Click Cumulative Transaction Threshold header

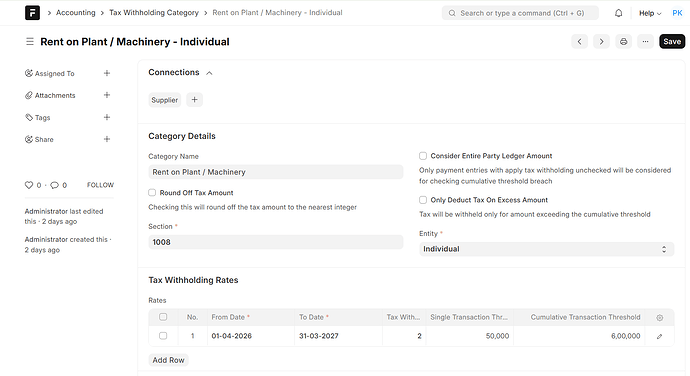tap(579, 317)
